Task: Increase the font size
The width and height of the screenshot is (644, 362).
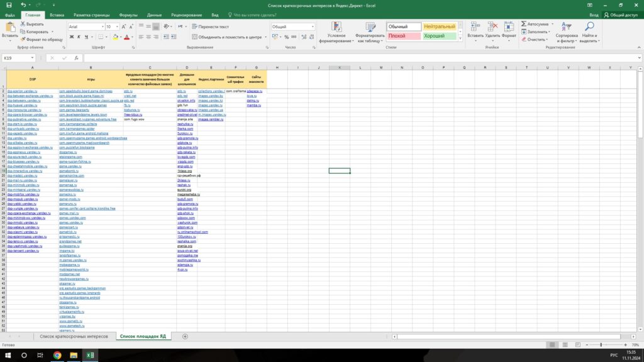Action: click(124, 26)
